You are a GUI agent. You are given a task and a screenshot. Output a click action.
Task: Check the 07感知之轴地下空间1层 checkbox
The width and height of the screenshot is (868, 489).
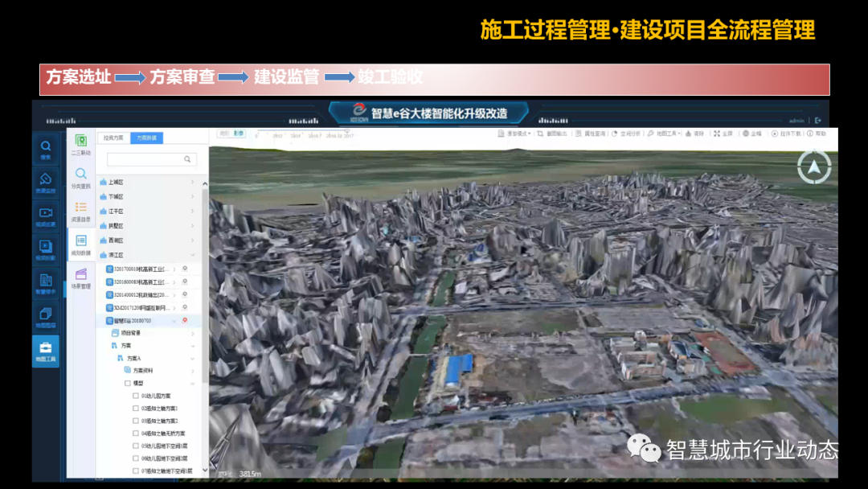[x=136, y=471]
